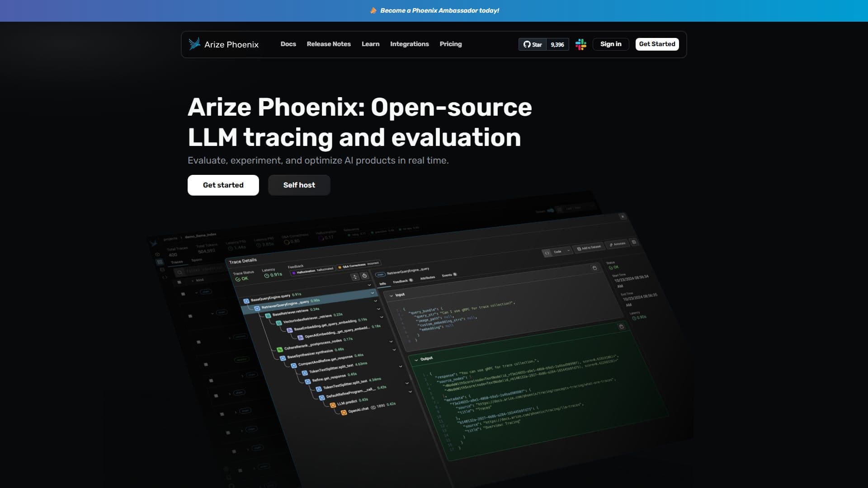The image size is (868, 488).
Task: Click the Sign in button
Action: pos(611,44)
